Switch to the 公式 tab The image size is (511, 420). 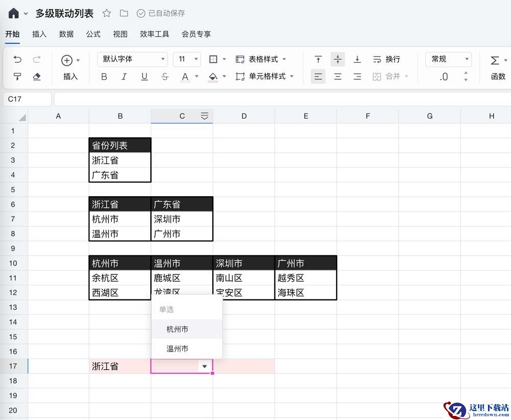93,34
